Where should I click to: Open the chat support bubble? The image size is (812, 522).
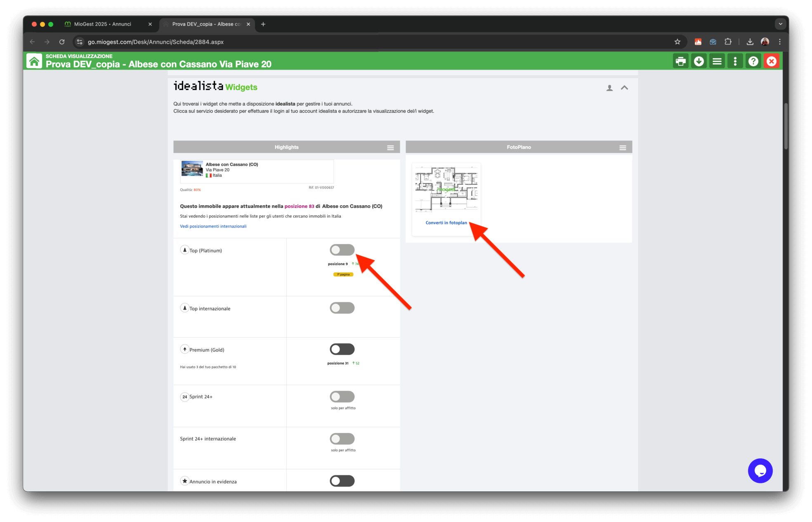(x=760, y=471)
